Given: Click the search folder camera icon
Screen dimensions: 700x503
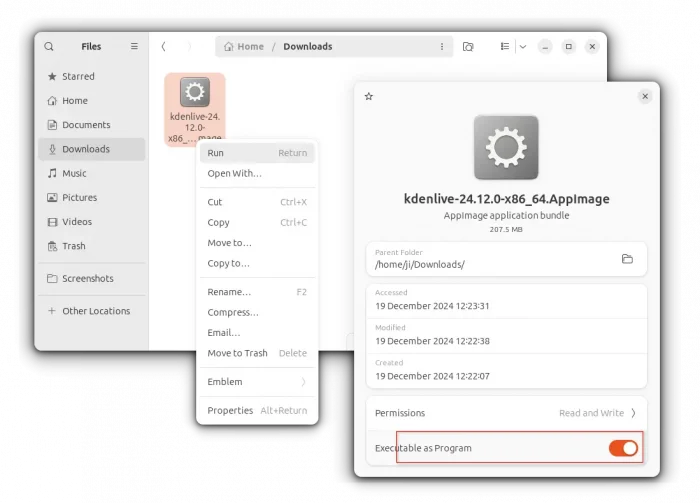Looking at the screenshot, I should (x=468, y=46).
